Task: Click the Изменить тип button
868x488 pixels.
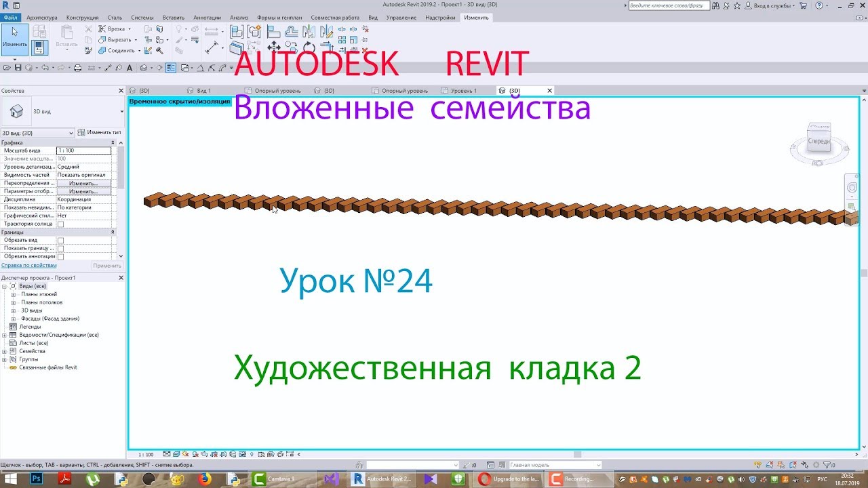Action: click(99, 133)
